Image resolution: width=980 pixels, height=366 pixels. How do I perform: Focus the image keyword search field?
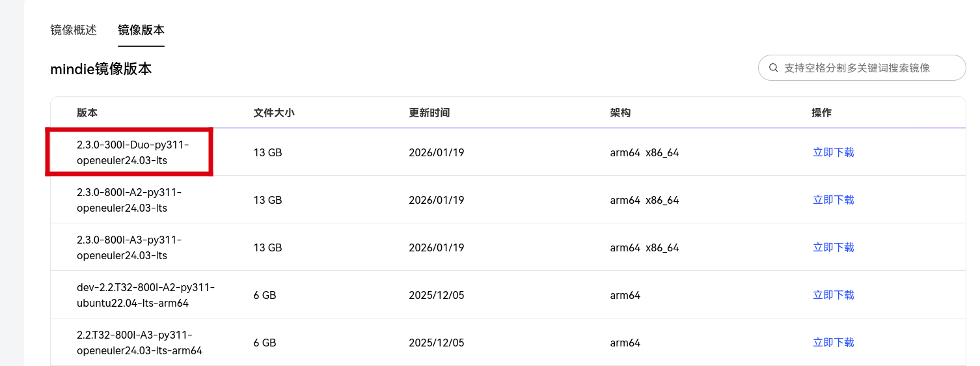click(862, 68)
